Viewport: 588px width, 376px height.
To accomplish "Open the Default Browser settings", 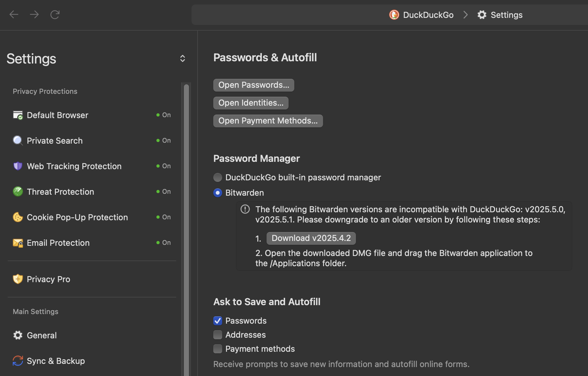I will click(x=92, y=115).
